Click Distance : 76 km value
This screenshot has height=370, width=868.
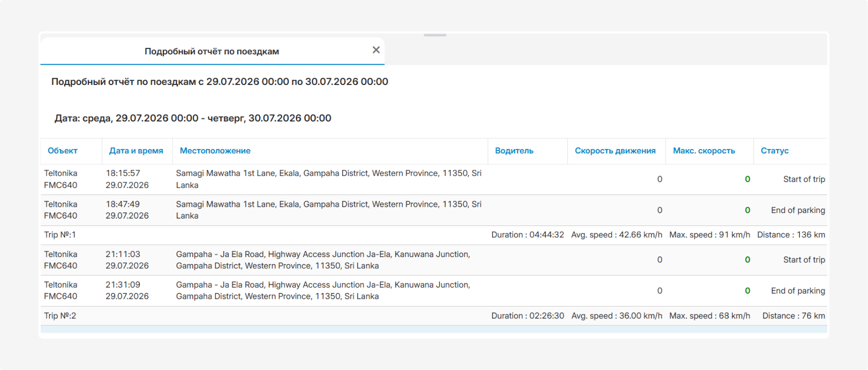793,316
